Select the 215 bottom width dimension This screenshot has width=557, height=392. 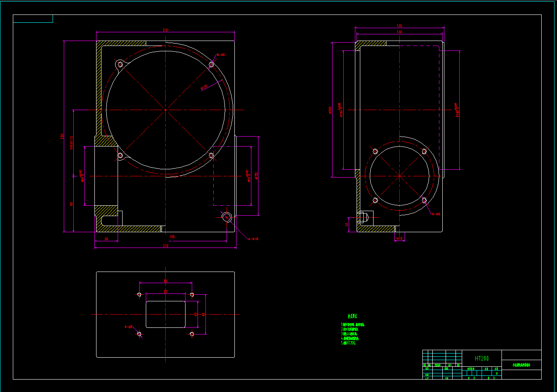[165, 246]
